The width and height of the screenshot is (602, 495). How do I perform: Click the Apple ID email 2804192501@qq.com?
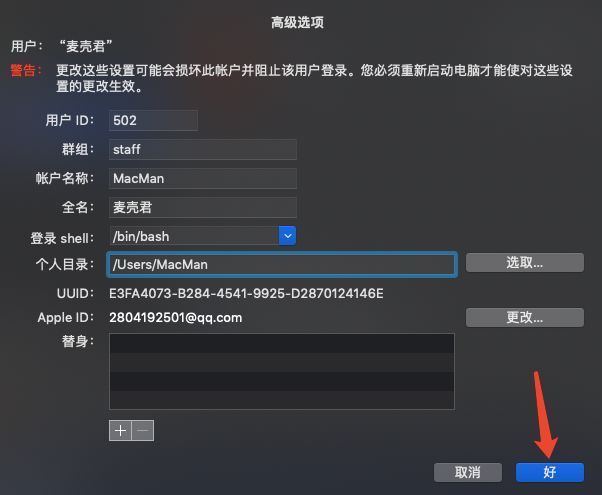175,318
